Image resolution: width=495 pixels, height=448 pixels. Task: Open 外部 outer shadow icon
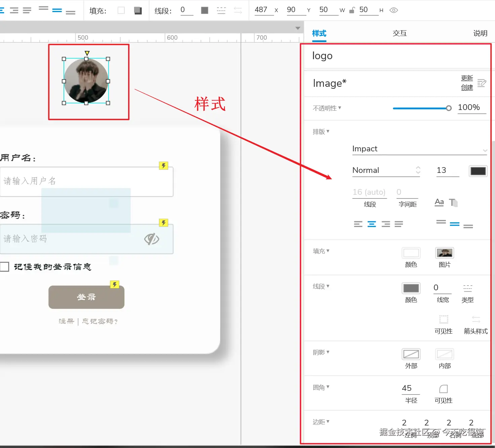click(411, 354)
